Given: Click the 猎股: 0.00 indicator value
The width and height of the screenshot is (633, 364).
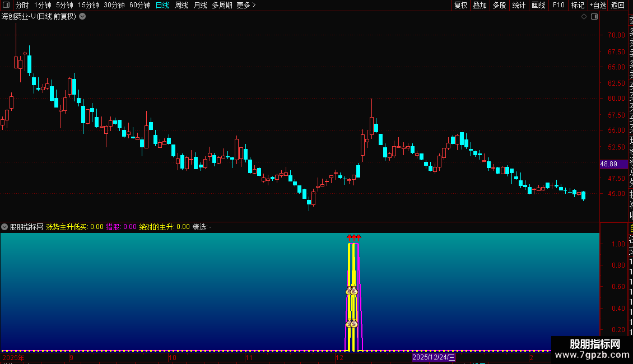Looking at the screenshot, I should (122, 227).
